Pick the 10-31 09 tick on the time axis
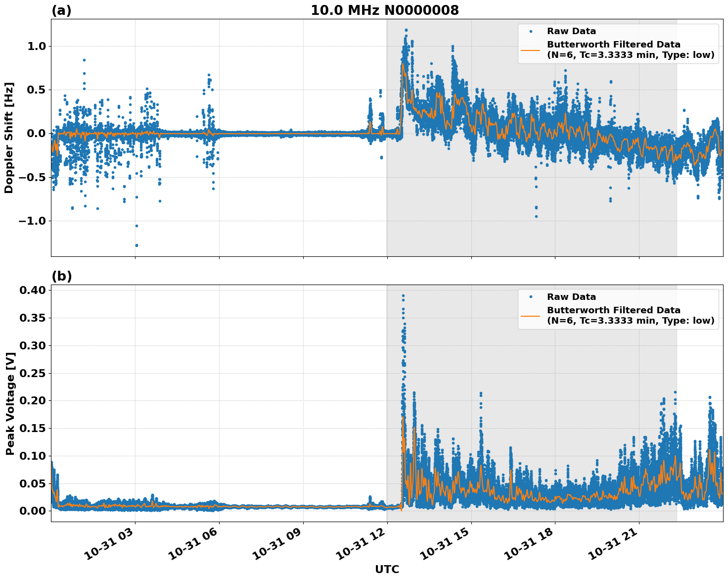Image resolution: width=728 pixels, height=580 pixels. pos(281,546)
